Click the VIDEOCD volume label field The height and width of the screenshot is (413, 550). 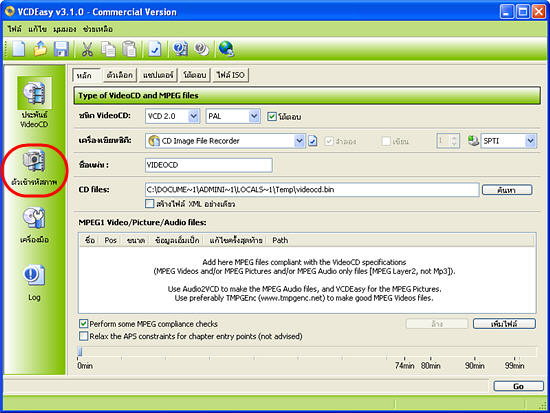tap(209, 165)
